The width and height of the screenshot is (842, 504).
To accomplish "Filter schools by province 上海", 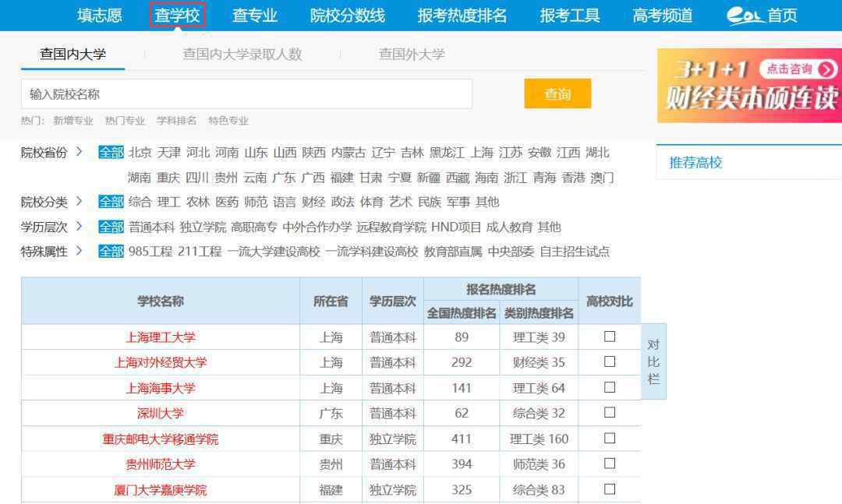I will [x=482, y=153].
